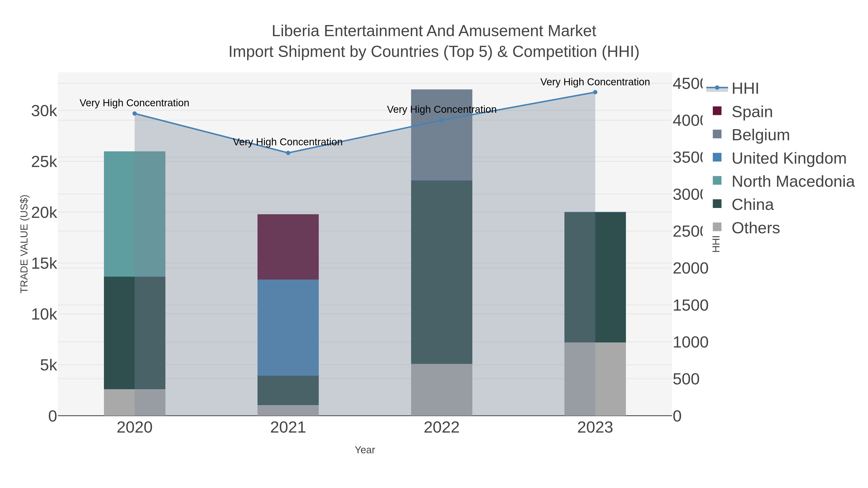Click the 2020 x-axis label
This screenshot has width=868, height=488.
135,428
